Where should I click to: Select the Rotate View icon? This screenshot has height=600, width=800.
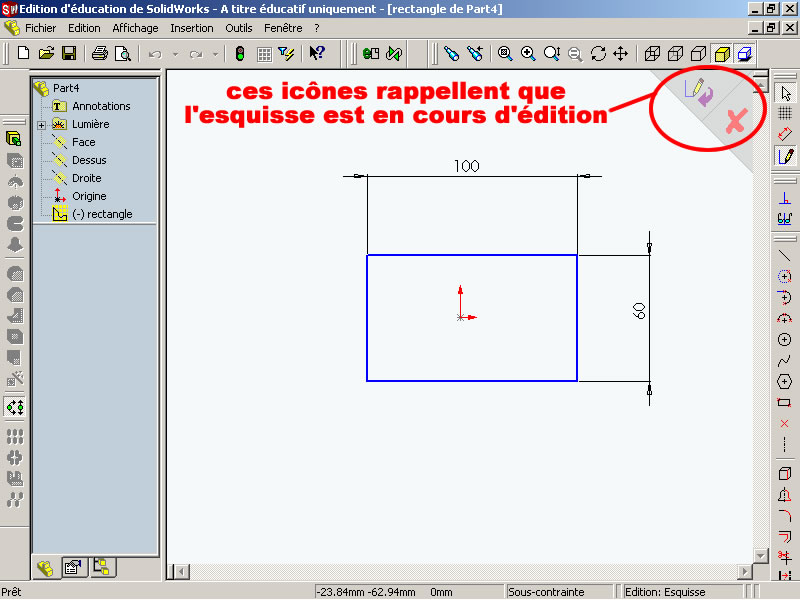(x=598, y=53)
